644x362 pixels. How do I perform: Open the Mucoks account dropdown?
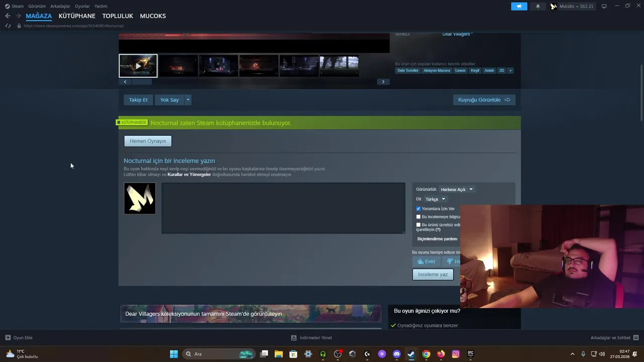click(x=572, y=6)
